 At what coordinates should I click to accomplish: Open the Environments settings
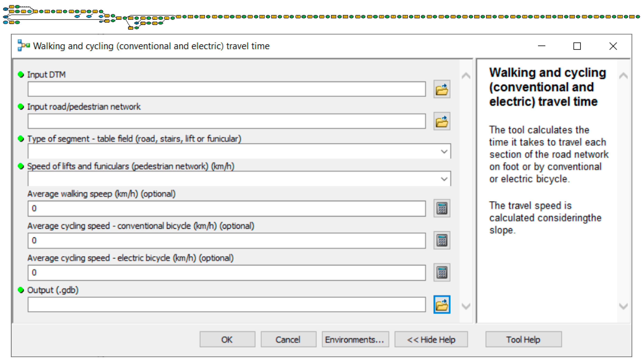pos(355,340)
